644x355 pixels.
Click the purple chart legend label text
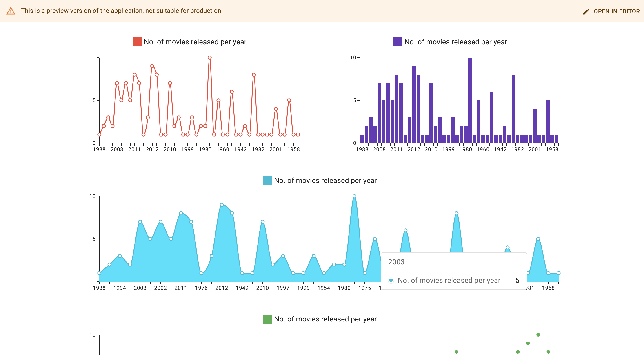click(x=455, y=42)
